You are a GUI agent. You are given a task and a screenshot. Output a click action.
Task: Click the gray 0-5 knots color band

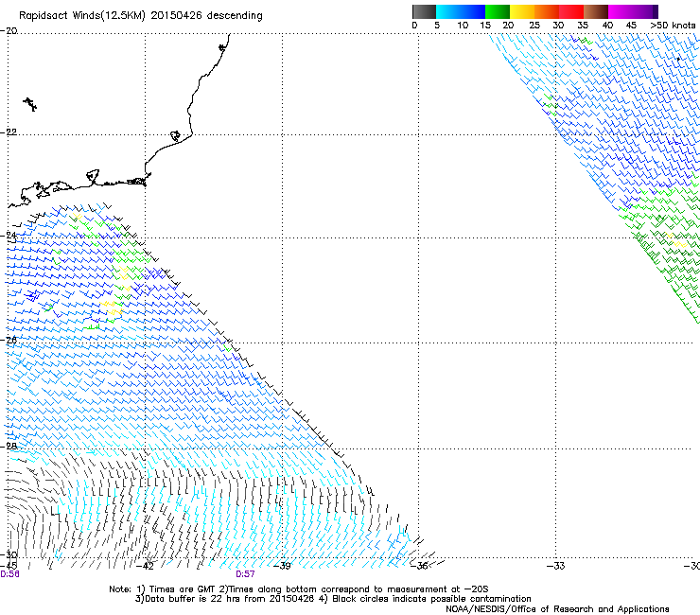coord(424,11)
